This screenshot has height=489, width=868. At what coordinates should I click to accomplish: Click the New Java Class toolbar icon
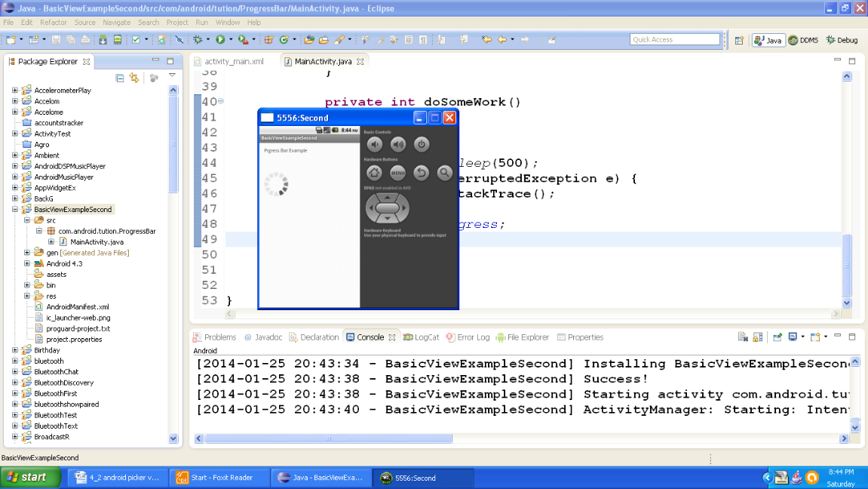pos(284,39)
